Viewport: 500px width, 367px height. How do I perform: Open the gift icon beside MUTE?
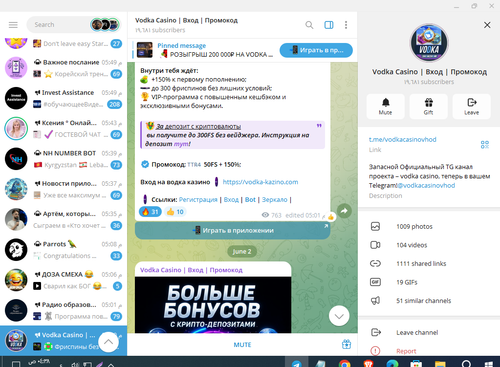[x=346, y=344]
